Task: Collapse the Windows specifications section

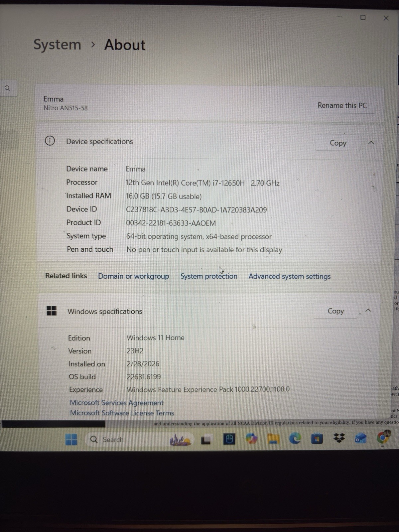Action: pyautogui.click(x=368, y=310)
